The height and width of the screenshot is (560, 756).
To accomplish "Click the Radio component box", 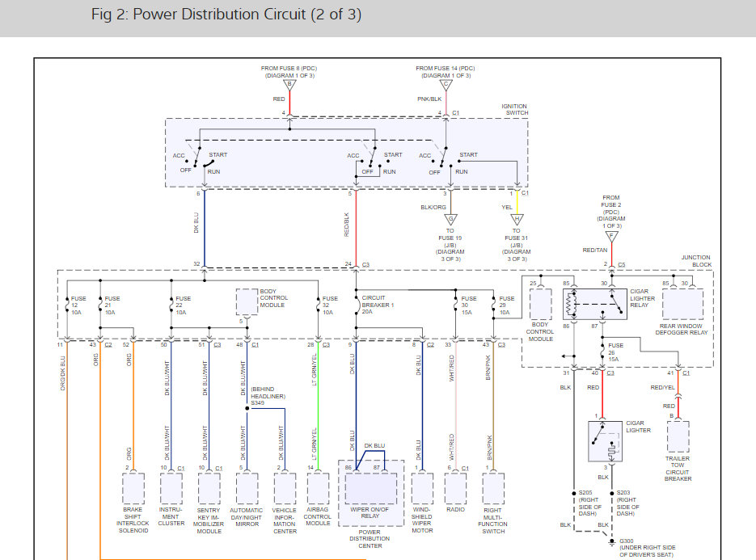I will 456,488.
